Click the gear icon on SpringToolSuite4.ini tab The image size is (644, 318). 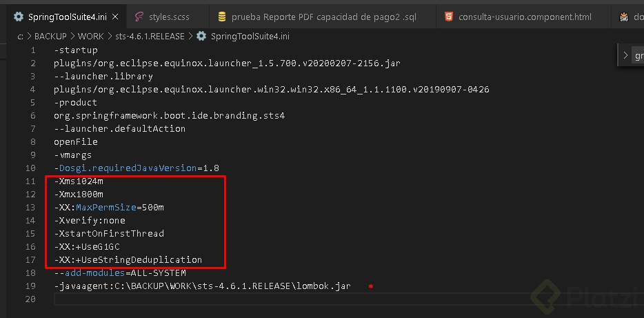pos(19,17)
